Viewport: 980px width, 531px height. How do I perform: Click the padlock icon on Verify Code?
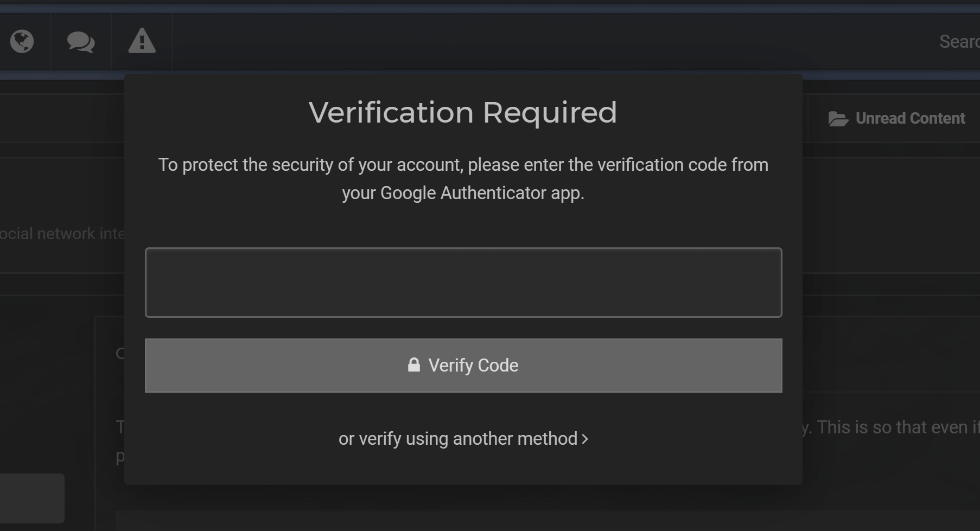tap(414, 365)
